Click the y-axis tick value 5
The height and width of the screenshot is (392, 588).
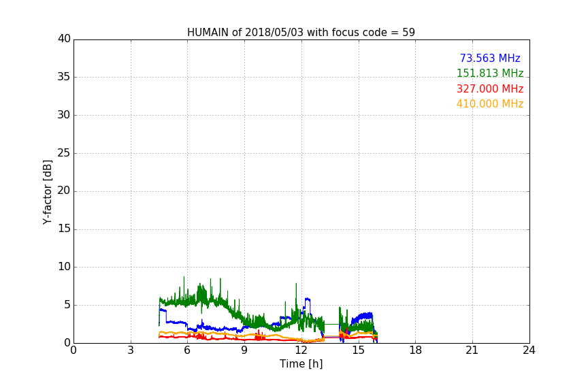pos(67,305)
